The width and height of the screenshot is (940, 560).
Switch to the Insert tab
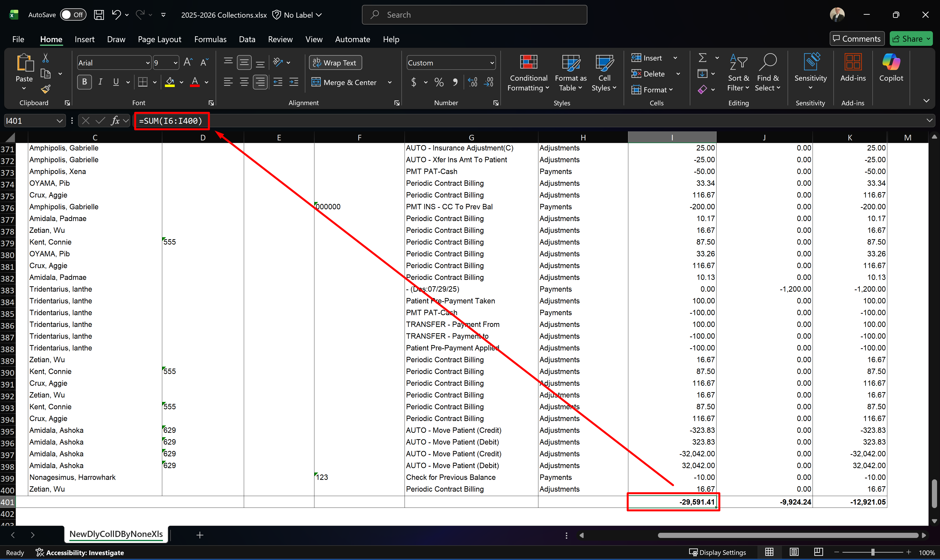[85, 39]
